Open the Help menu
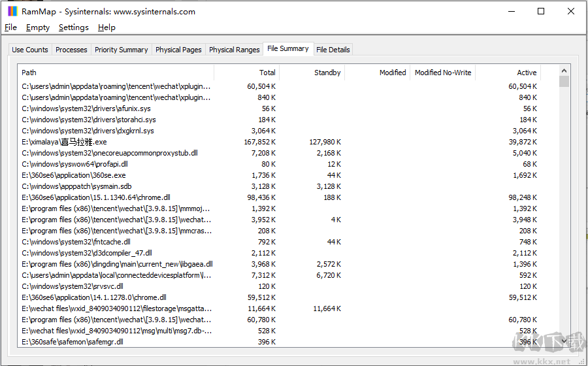 click(x=106, y=27)
